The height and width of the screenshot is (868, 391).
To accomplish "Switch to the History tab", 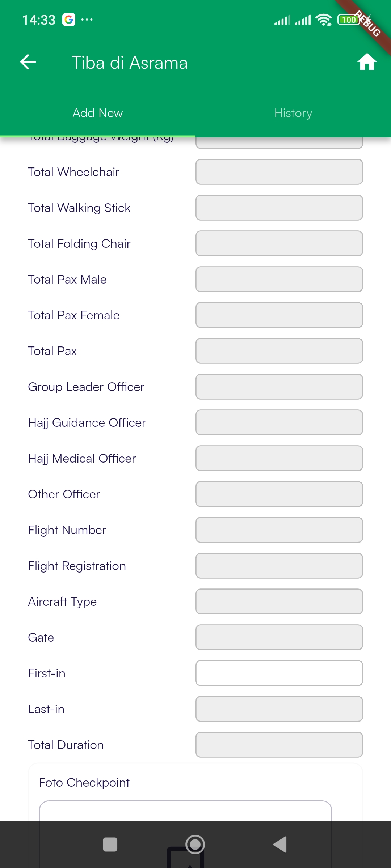I will (x=293, y=113).
